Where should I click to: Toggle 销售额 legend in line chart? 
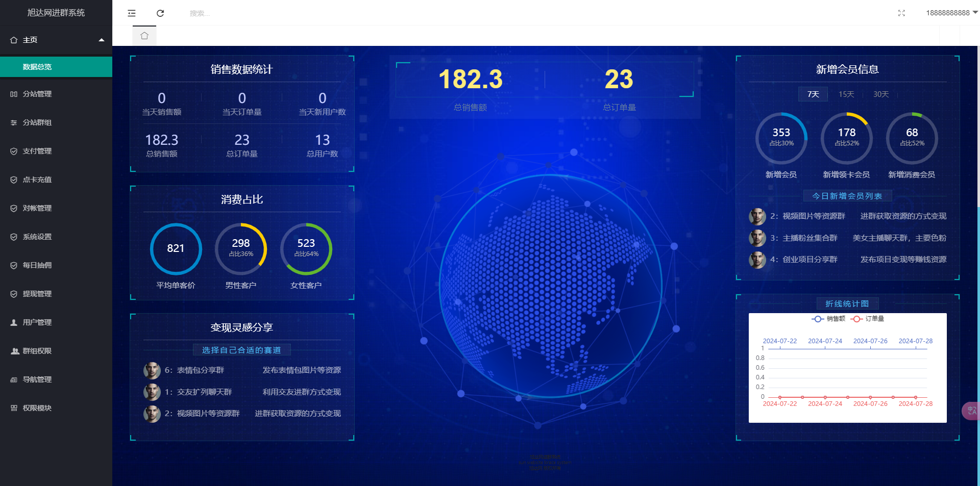point(828,319)
